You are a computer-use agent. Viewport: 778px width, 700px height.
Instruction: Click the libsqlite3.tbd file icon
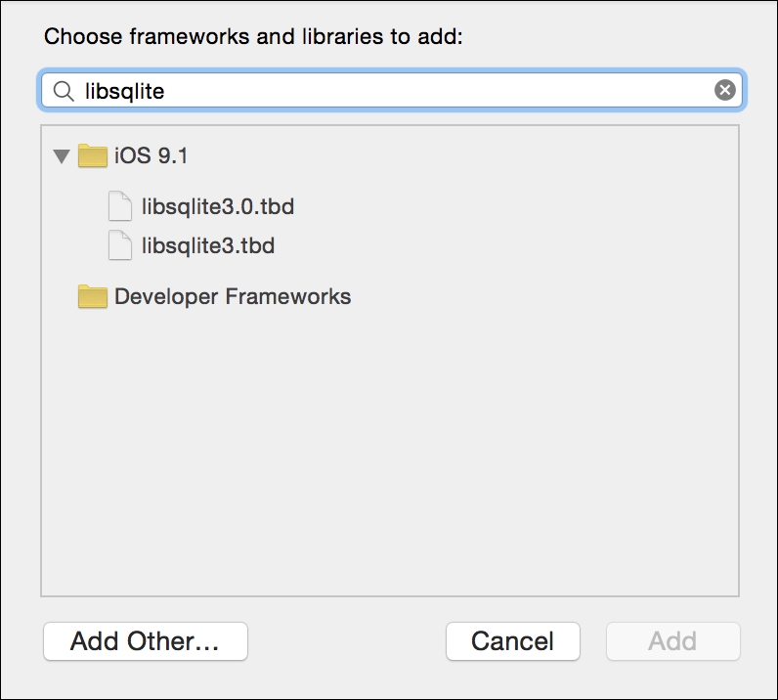120,245
